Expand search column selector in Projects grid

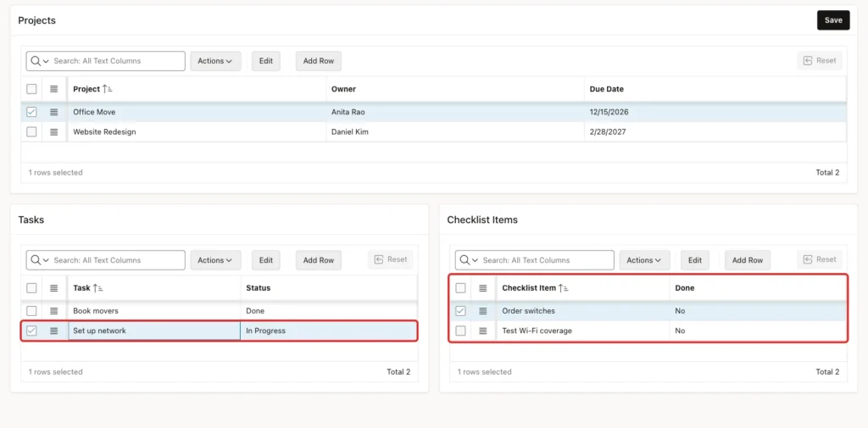(x=40, y=61)
